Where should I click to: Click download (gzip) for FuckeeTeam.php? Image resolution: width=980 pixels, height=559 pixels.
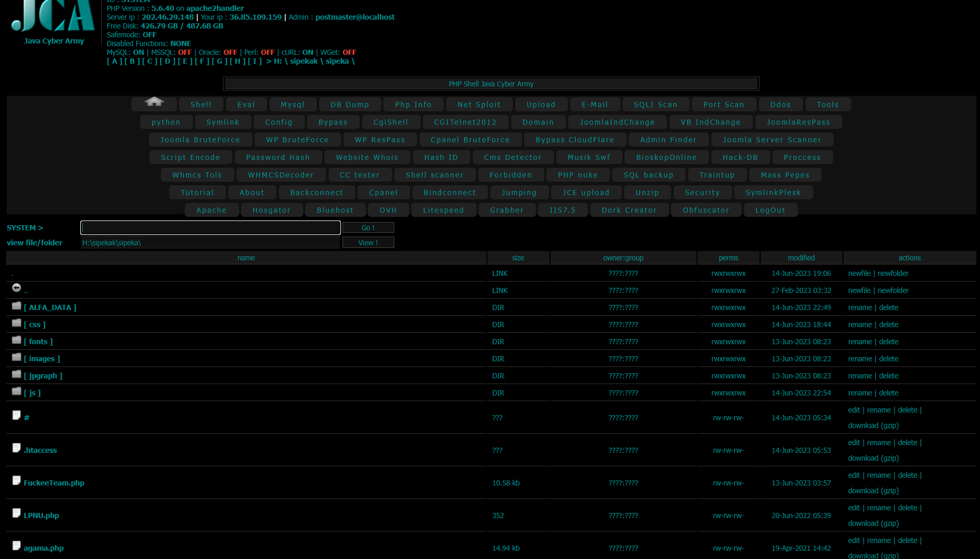click(873, 491)
